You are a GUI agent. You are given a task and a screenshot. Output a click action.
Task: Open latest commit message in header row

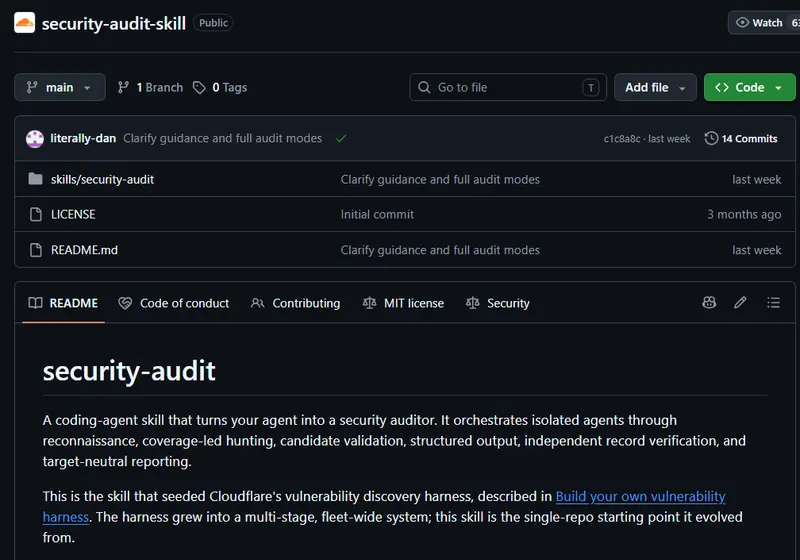tap(222, 138)
